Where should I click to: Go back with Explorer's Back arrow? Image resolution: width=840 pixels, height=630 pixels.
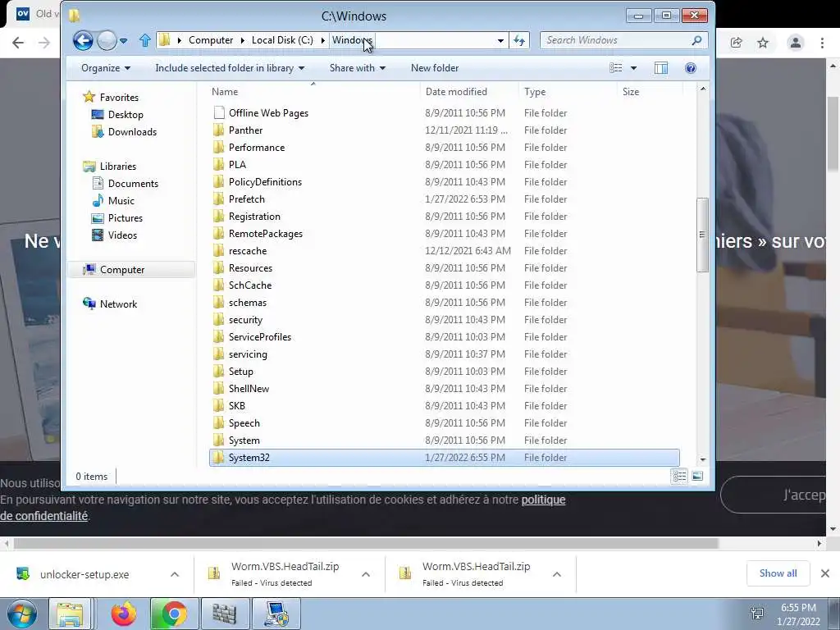tap(83, 40)
